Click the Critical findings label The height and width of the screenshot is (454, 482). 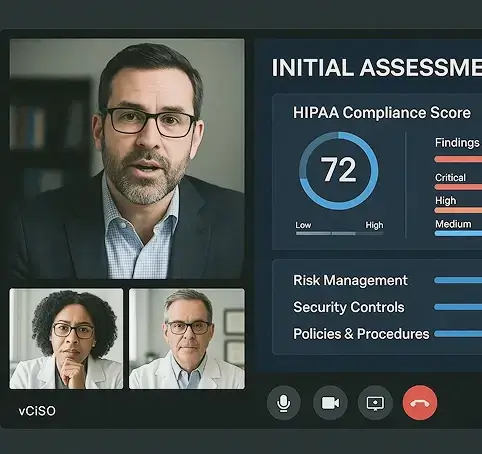[450, 177]
